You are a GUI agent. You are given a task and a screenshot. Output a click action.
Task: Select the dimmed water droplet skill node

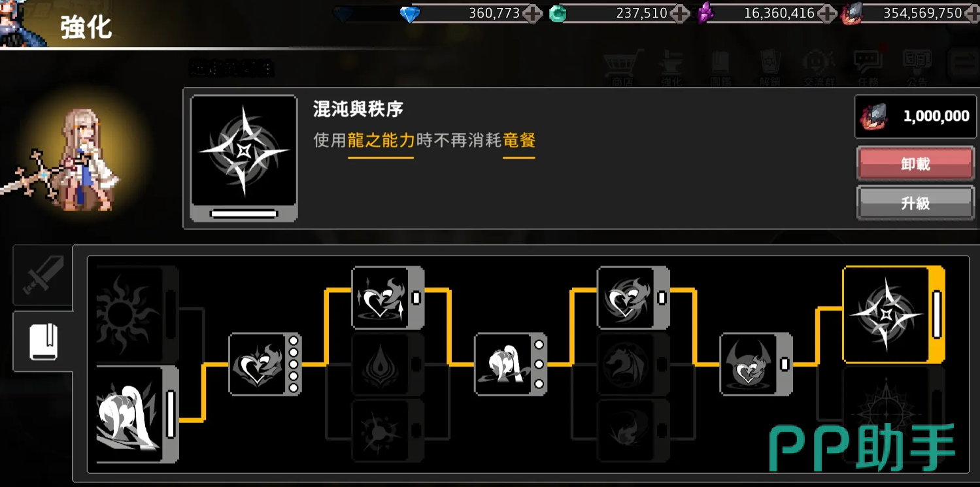[388, 364]
